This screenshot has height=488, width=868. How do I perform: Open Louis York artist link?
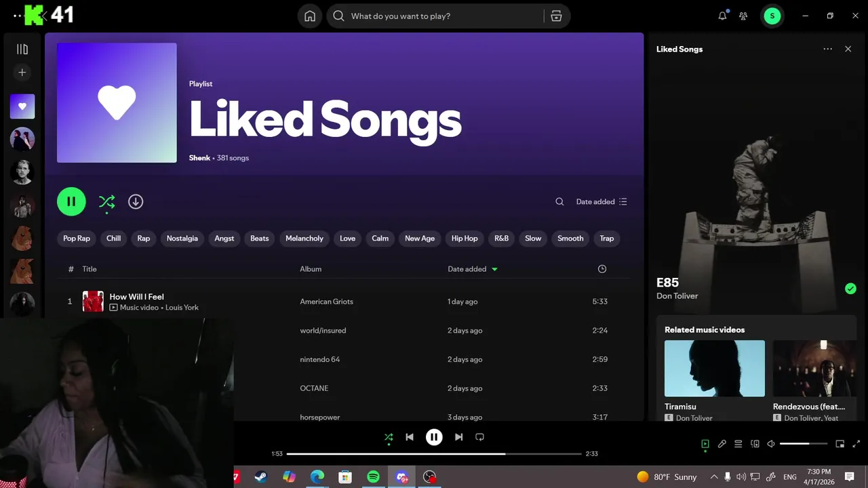(x=182, y=308)
